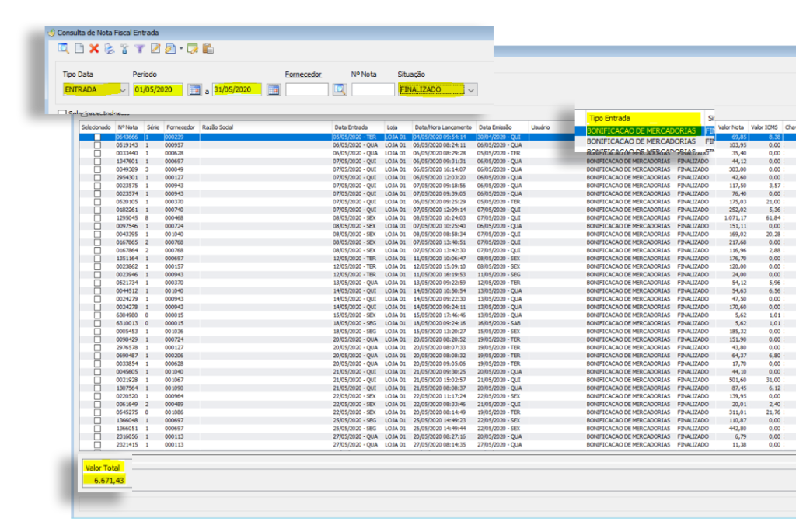Viewport: 796px width, 532px height.
Task: Sort by Fornecedor column header in grid
Action: click(180, 127)
